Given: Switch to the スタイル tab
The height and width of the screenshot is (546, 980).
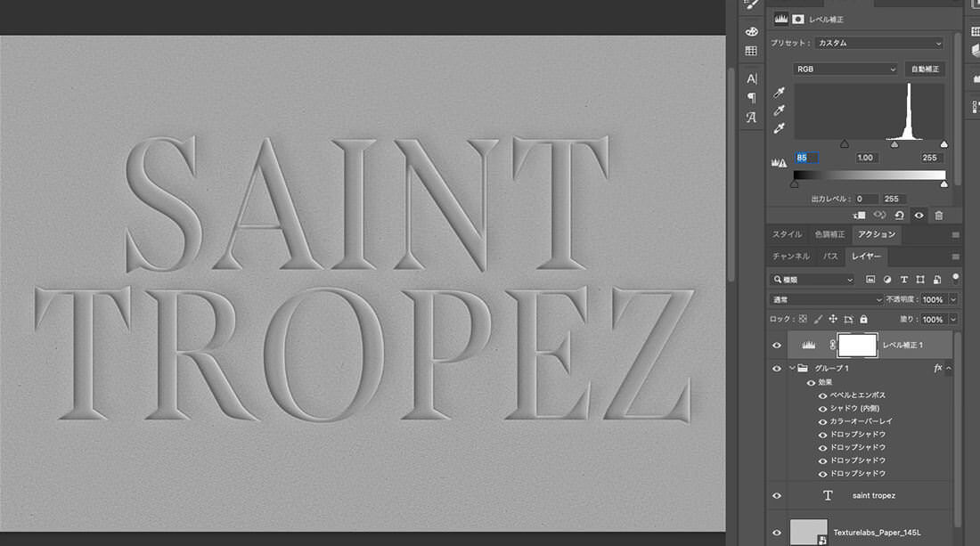Looking at the screenshot, I should pos(787,234).
